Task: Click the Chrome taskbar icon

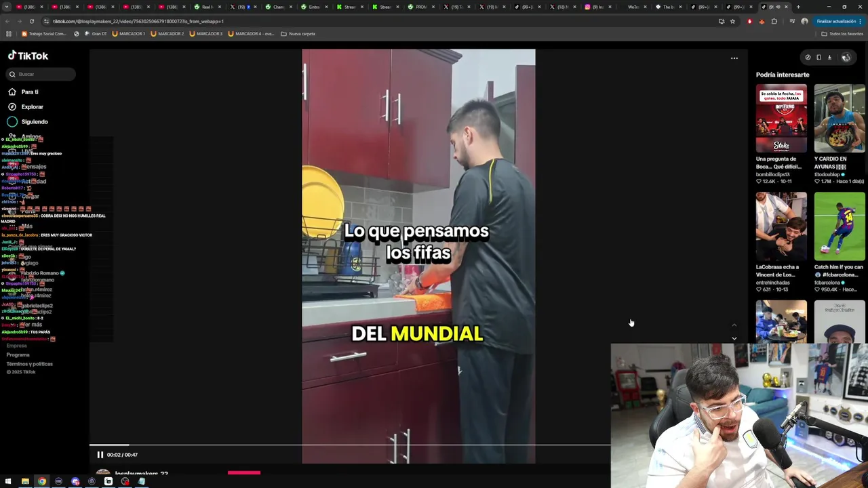Action: [x=42, y=481]
